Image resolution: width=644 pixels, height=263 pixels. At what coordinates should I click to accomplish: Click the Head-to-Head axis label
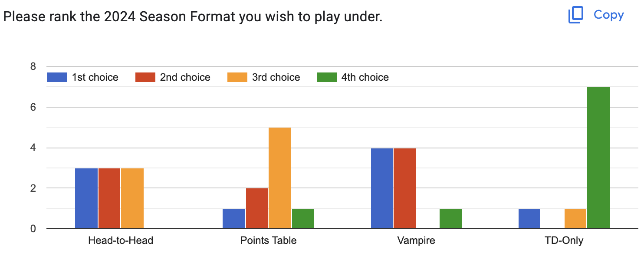coord(120,240)
